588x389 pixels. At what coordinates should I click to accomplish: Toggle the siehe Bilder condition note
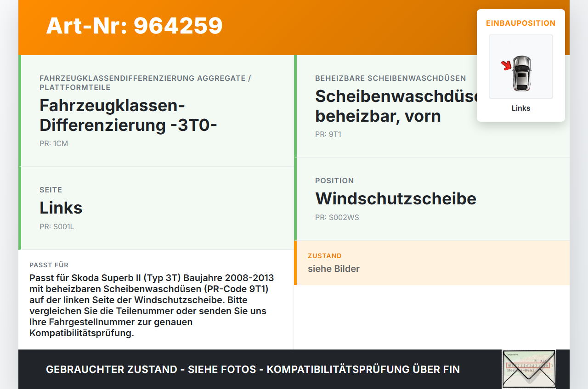tap(334, 269)
